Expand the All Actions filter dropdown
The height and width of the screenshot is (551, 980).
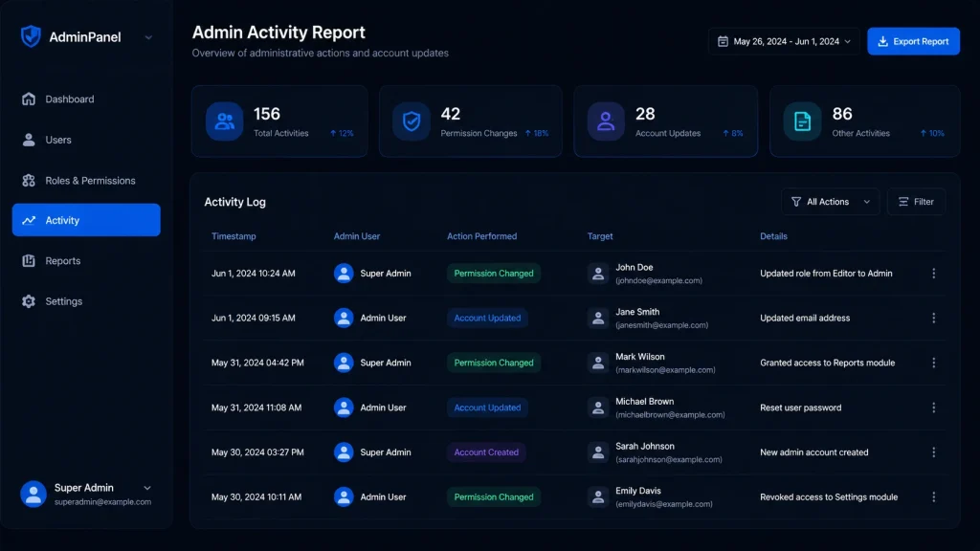pos(830,202)
